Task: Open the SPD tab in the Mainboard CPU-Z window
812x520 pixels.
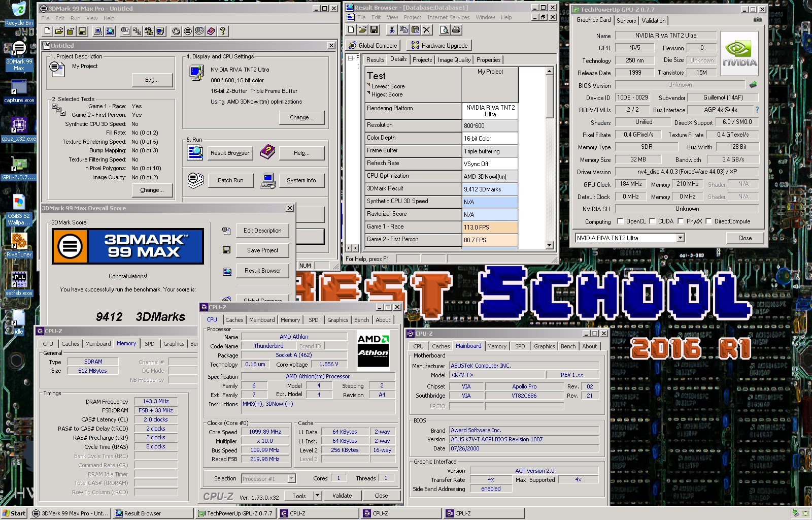Action: 520,346
